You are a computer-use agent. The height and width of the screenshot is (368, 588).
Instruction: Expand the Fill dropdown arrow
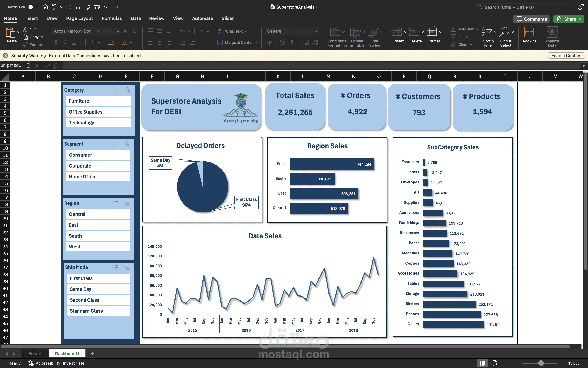click(467, 37)
